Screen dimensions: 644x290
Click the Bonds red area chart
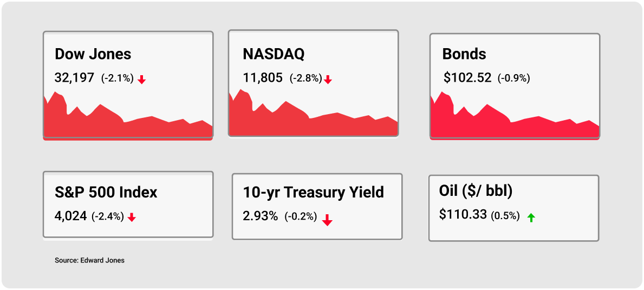(x=515, y=116)
